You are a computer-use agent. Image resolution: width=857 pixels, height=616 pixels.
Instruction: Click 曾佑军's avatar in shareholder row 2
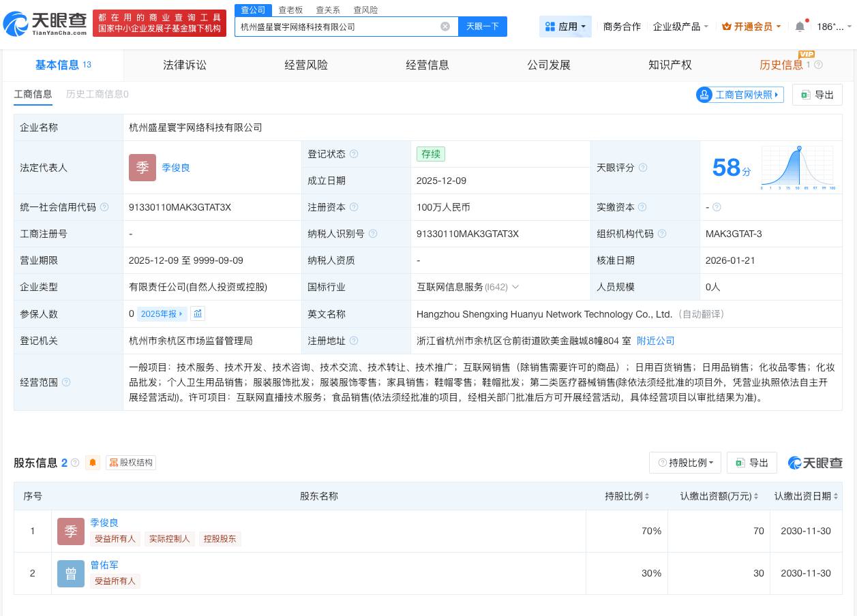[x=71, y=574]
